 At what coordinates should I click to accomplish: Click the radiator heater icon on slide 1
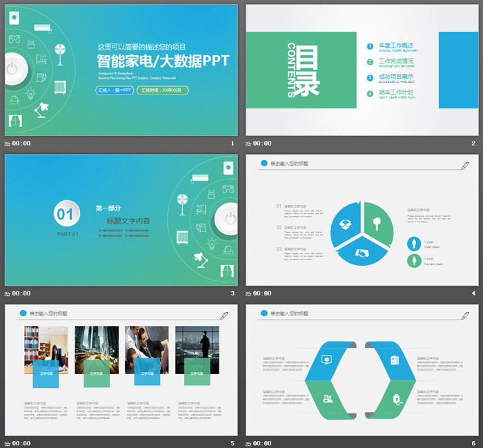pos(60,87)
